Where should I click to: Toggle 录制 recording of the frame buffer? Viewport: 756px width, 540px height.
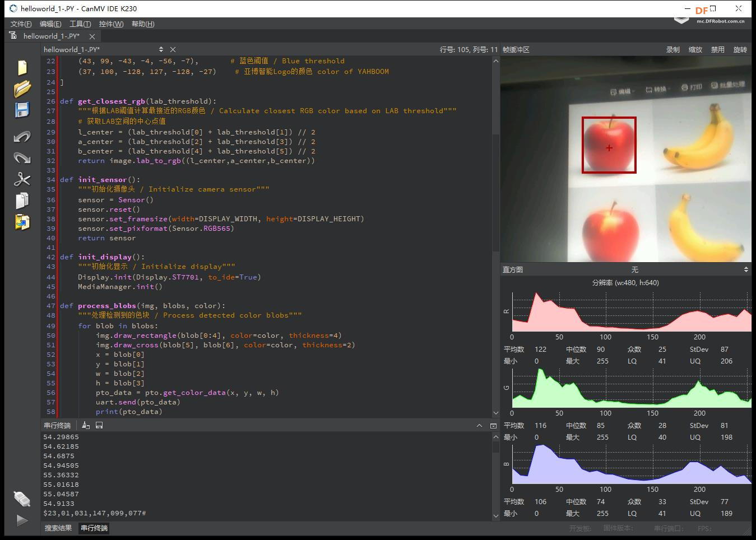click(x=673, y=50)
